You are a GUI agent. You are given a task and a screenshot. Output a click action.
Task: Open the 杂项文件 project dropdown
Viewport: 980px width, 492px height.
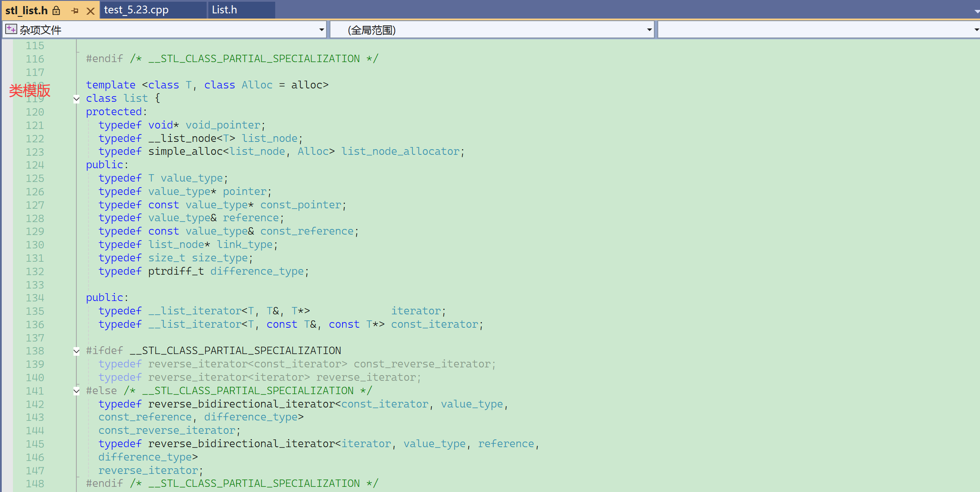pos(321,30)
